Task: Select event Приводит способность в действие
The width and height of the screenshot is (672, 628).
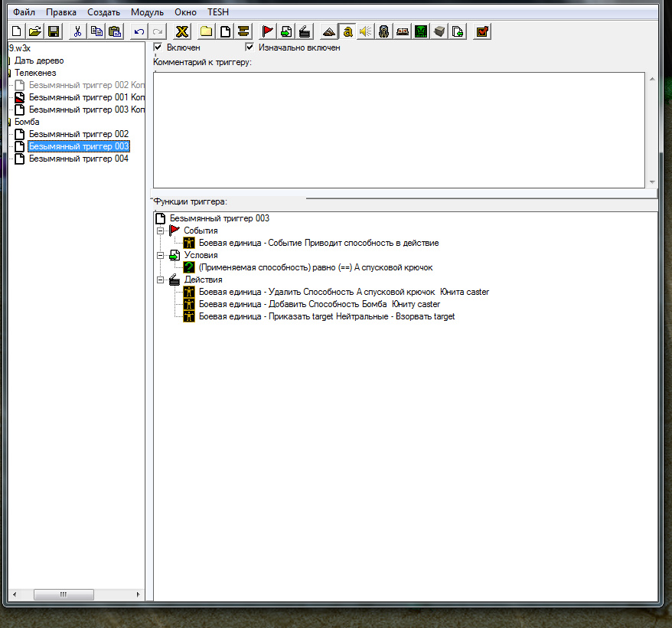Action: (x=319, y=243)
